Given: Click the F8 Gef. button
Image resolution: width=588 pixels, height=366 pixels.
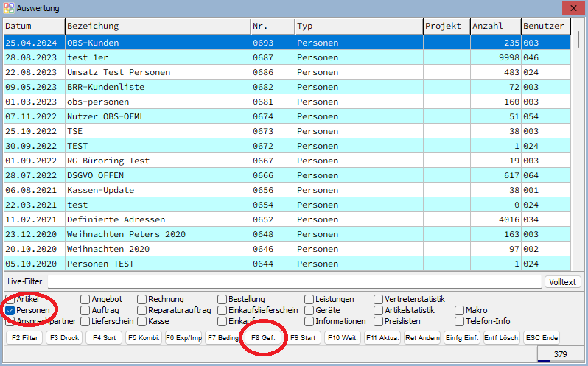Looking at the screenshot, I should coord(264,338).
